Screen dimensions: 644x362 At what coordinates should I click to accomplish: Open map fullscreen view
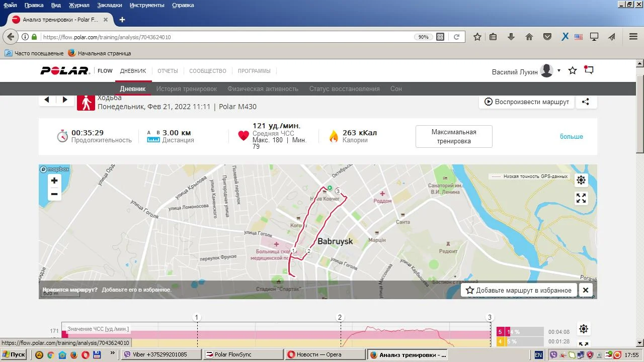[581, 198]
